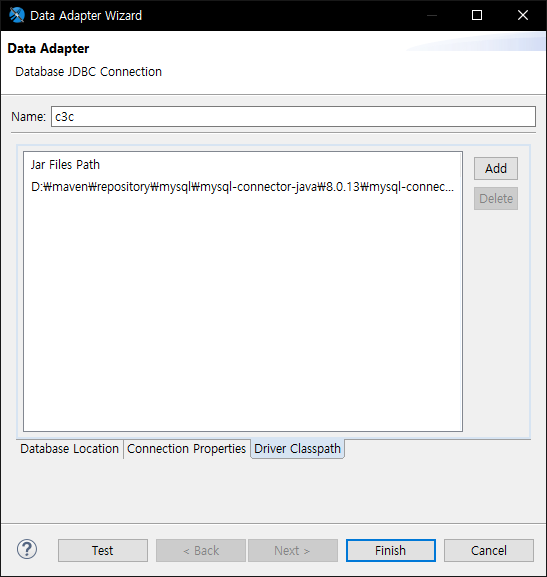Screen dimensions: 547x577
Task: Minimize the Data Adapter Wizard window
Action: pyautogui.click(x=432, y=15)
